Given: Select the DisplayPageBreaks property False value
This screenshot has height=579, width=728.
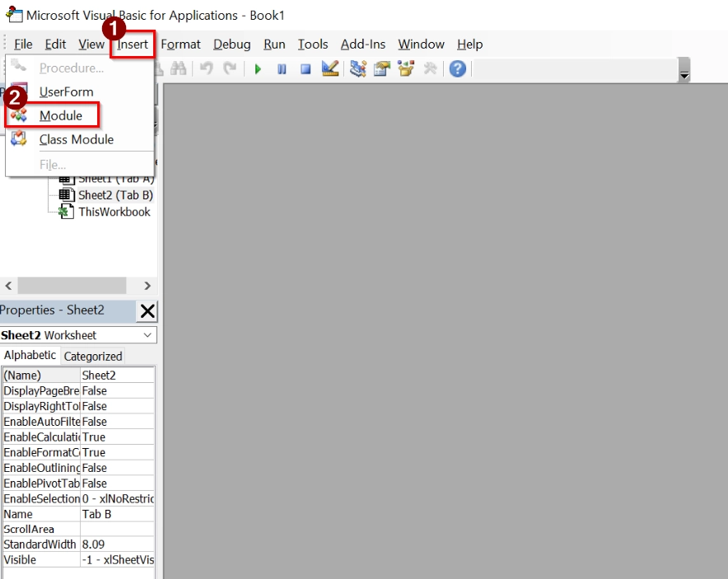Looking at the screenshot, I should click(x=118, y=390).
